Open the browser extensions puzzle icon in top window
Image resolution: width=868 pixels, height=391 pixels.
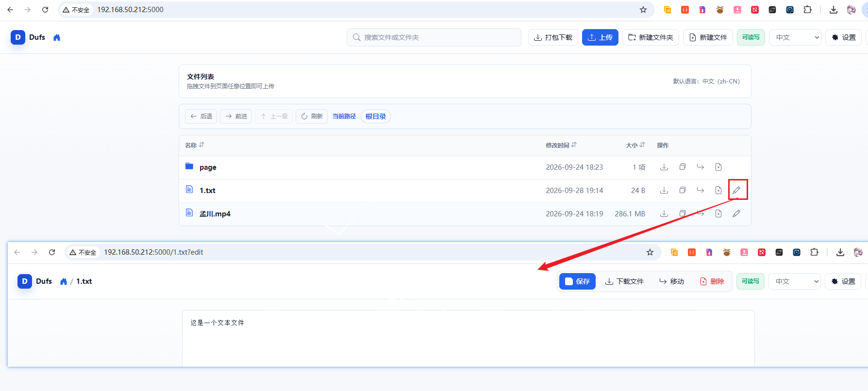tap(807, 10)
